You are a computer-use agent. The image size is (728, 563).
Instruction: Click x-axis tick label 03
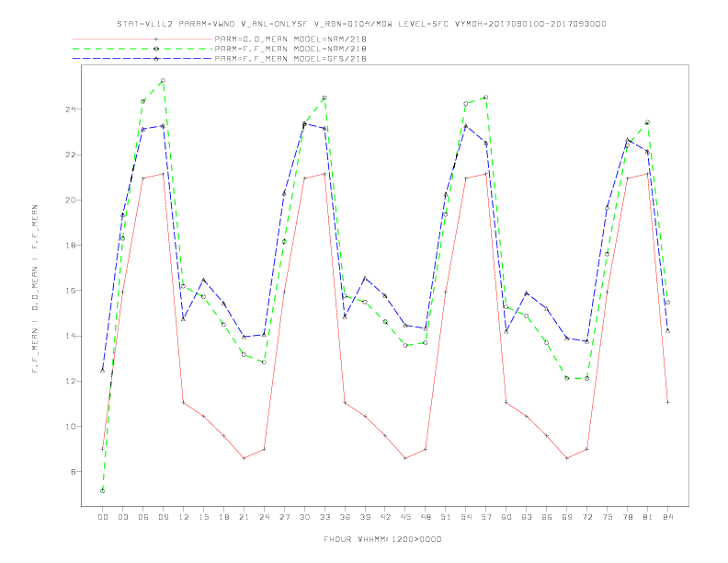click(122, 517)
